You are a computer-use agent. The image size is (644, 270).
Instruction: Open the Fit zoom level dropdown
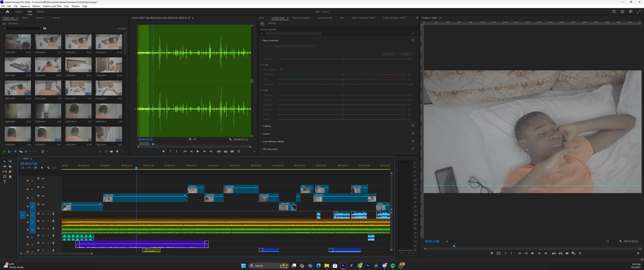[451, 241]
